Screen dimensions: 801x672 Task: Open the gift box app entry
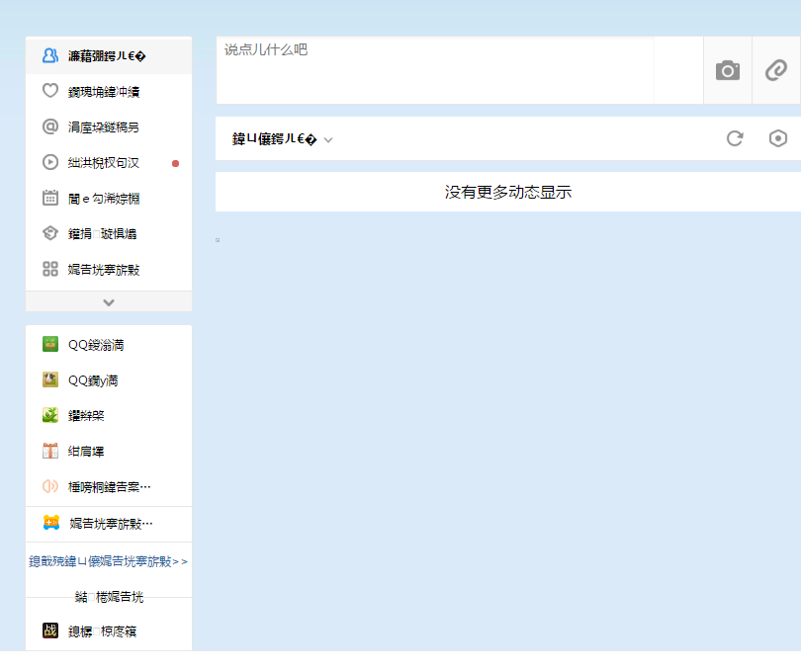tap(109, 452)
